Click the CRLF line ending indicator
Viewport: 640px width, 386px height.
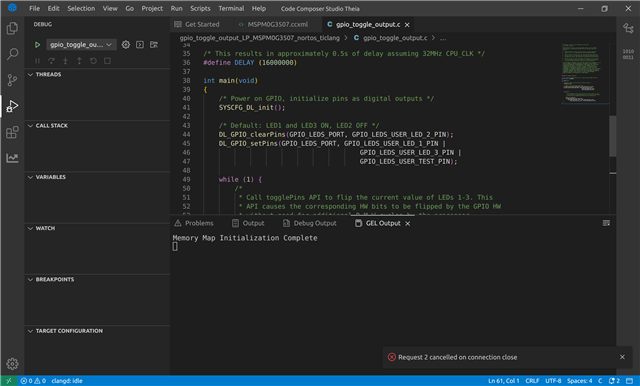(532, 381)
